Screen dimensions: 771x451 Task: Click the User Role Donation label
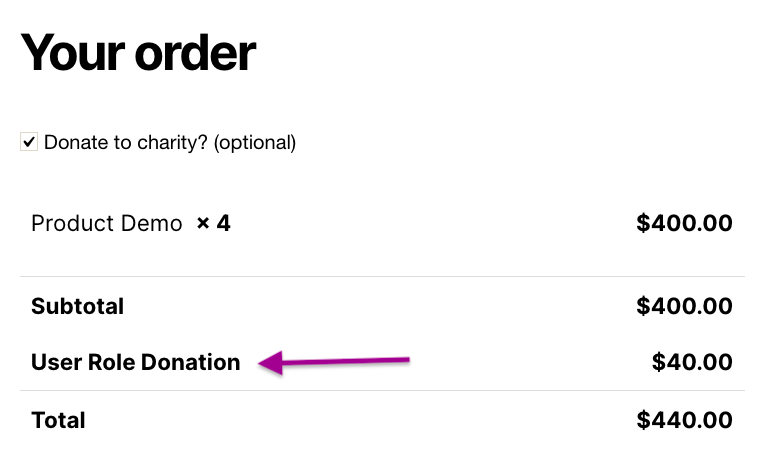coord(136,362)
